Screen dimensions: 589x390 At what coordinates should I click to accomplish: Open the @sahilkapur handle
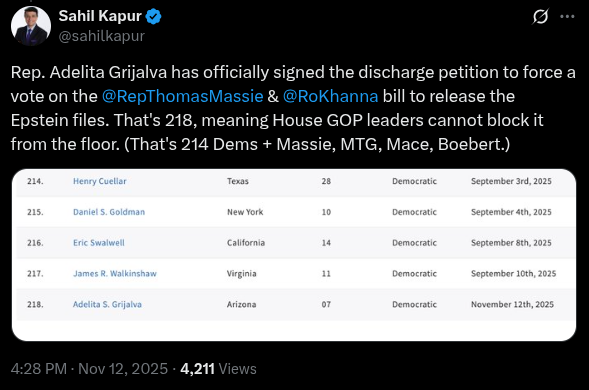click(101, 36)
